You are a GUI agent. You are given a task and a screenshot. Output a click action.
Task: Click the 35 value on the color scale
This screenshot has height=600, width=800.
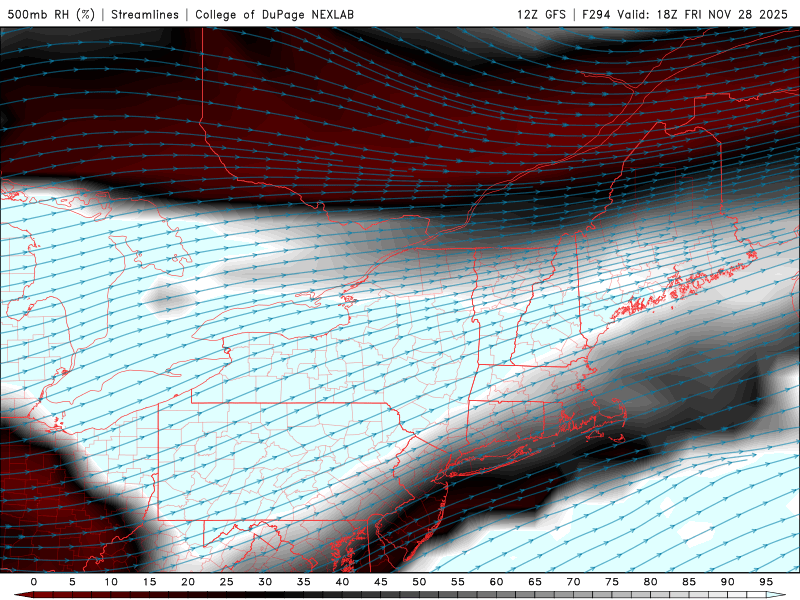[x=304, y=582]
